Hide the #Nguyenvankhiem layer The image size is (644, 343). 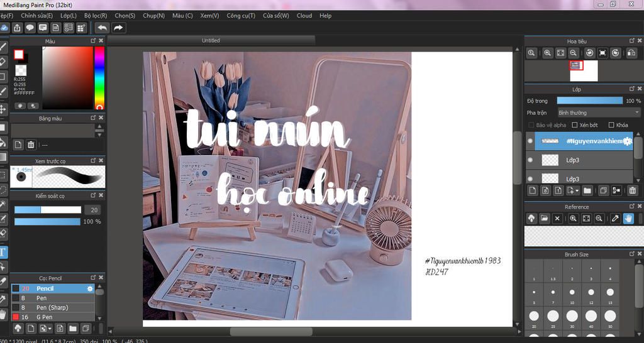[530, 141]
